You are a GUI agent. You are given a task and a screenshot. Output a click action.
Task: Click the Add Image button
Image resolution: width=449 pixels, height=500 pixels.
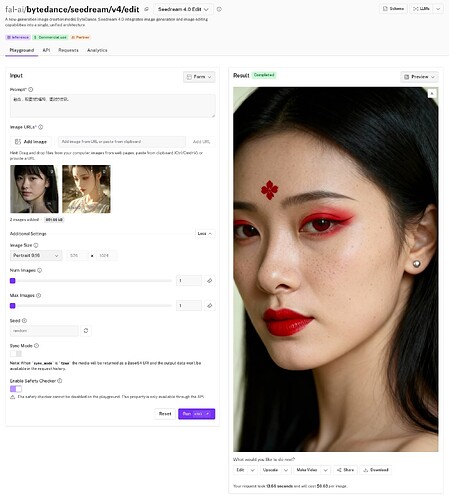point(31,142)
